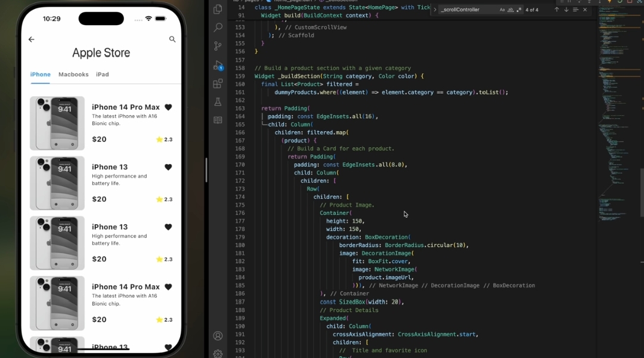Tap the second iPhone 13 product thumbnail

coord(57,243)
